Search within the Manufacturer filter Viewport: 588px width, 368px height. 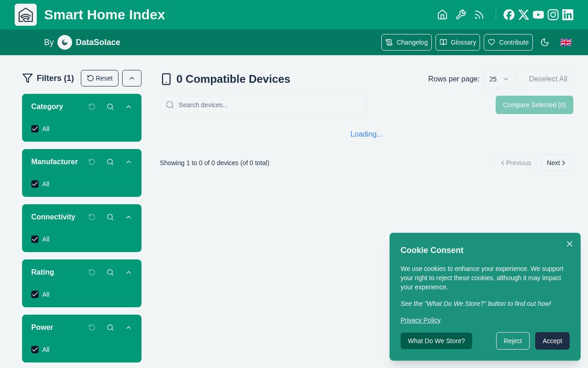pos(110,162)
